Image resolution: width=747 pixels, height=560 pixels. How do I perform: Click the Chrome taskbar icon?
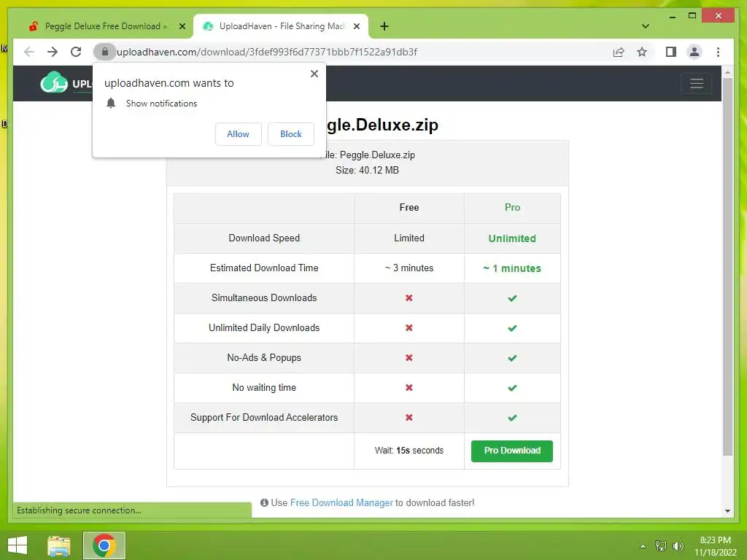[x=104, y=545]
